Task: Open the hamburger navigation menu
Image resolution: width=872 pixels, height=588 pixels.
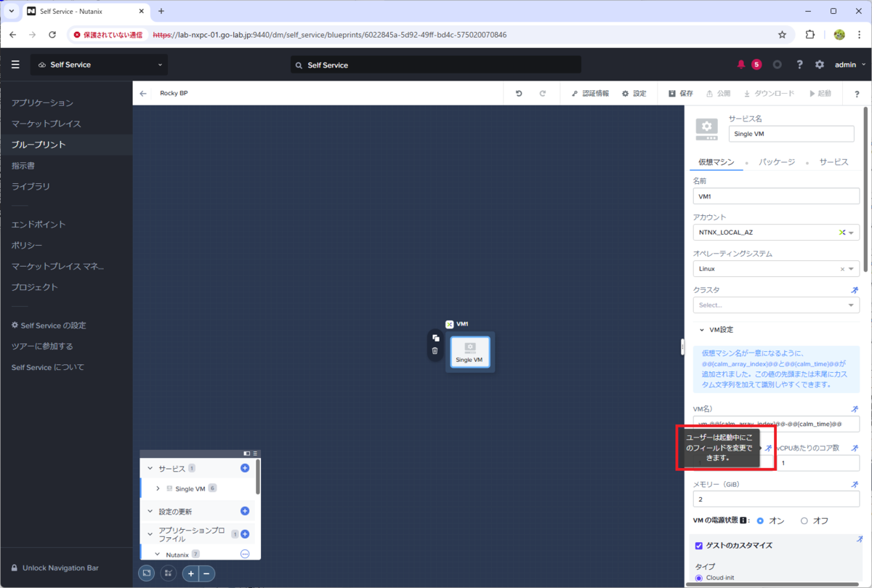Action: (15, 65)
